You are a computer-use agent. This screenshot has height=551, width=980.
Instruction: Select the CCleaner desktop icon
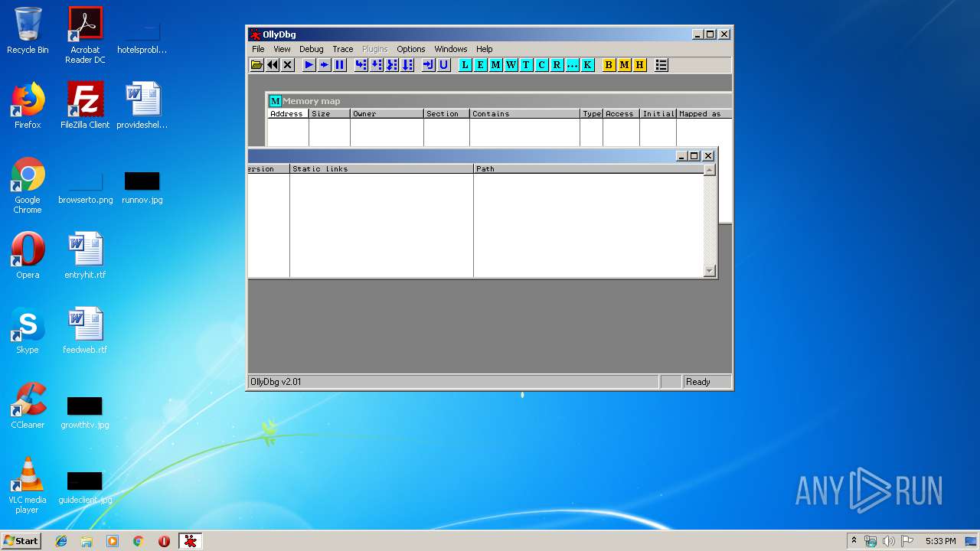point(28,406)
